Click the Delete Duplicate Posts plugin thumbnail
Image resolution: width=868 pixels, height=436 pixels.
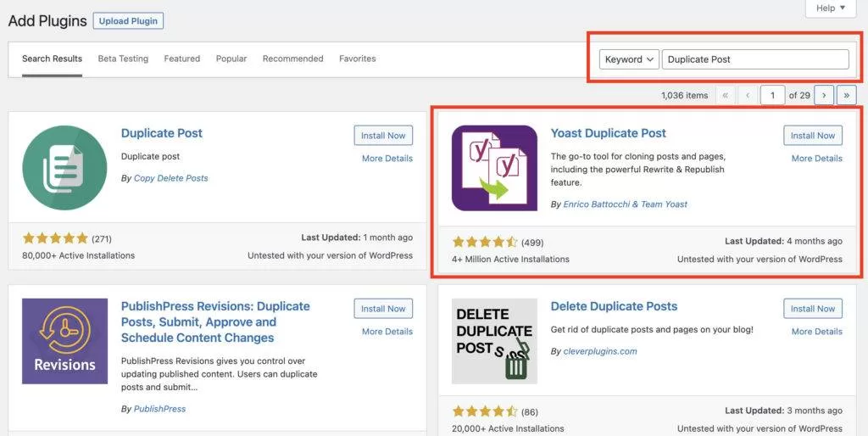pos(494,341)
